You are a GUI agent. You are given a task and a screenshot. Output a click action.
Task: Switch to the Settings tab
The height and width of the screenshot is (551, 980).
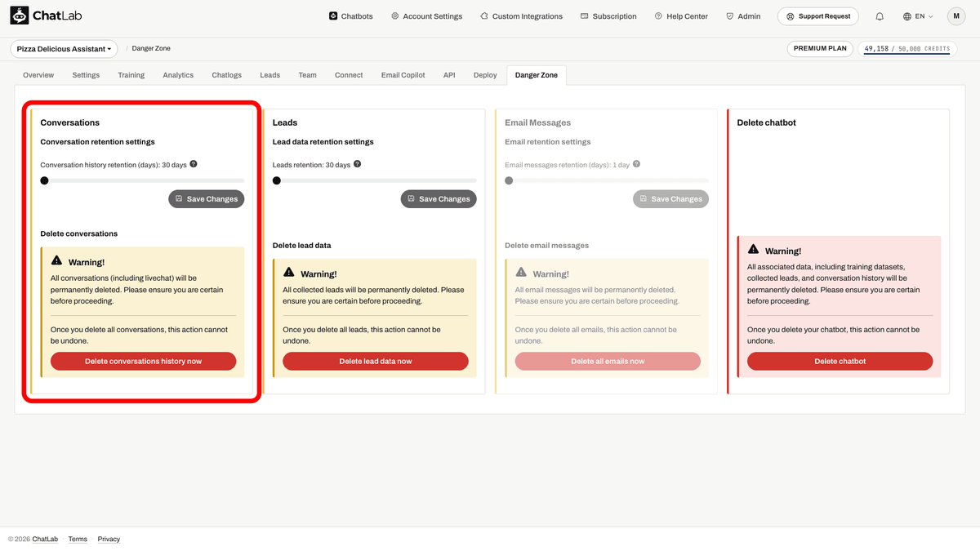tap(86, 75)
